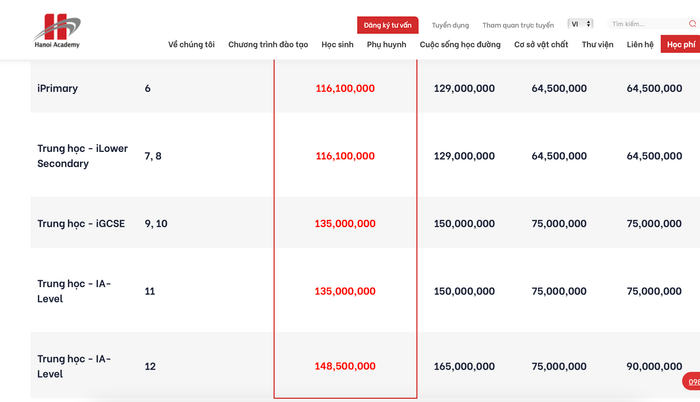The height and width of the screenshot is (402, 700).
Task: Open the 'Tuyển dụng' link
Action: tap(449, 25)
